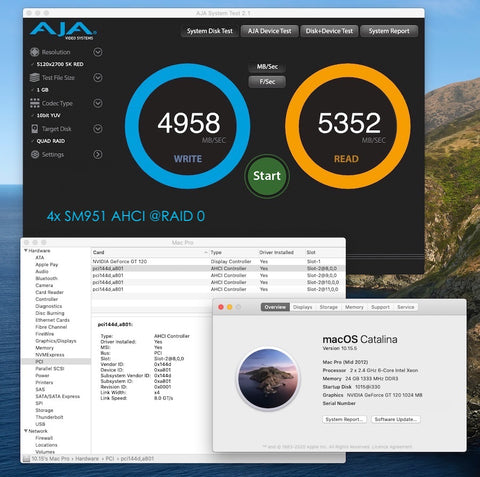Screen dimensions: 480x477
Task: Select the NVIDIA GeForce GT 120 row
Action: [218, 261]
